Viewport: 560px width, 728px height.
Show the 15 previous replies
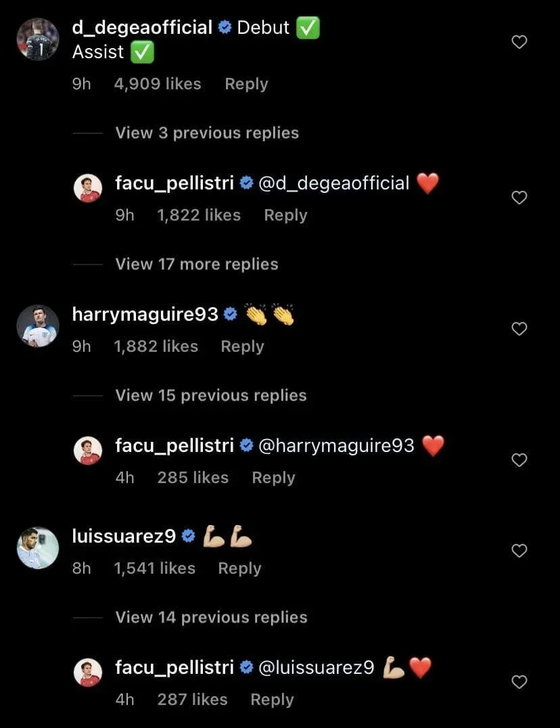tap(211, 395)
